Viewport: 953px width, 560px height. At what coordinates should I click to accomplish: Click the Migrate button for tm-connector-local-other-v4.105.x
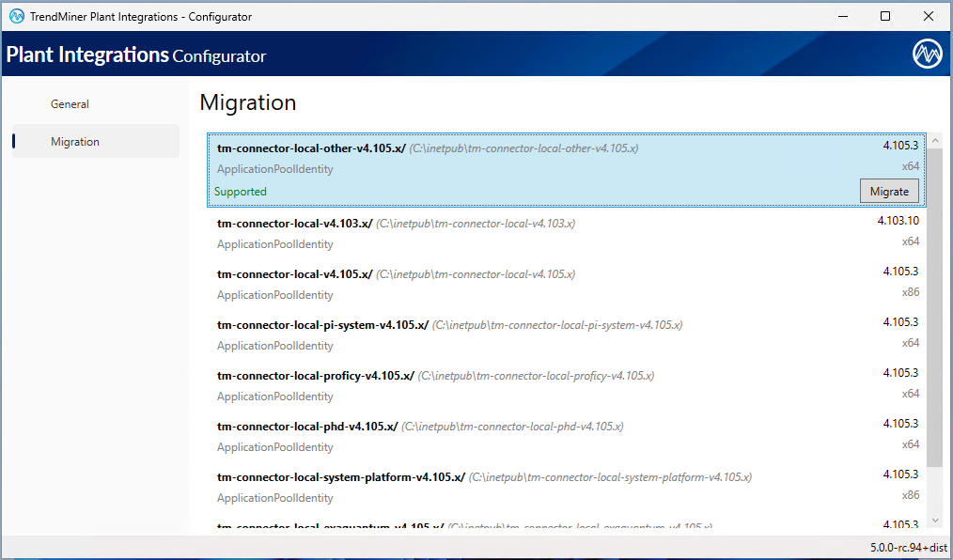[889, 191]
